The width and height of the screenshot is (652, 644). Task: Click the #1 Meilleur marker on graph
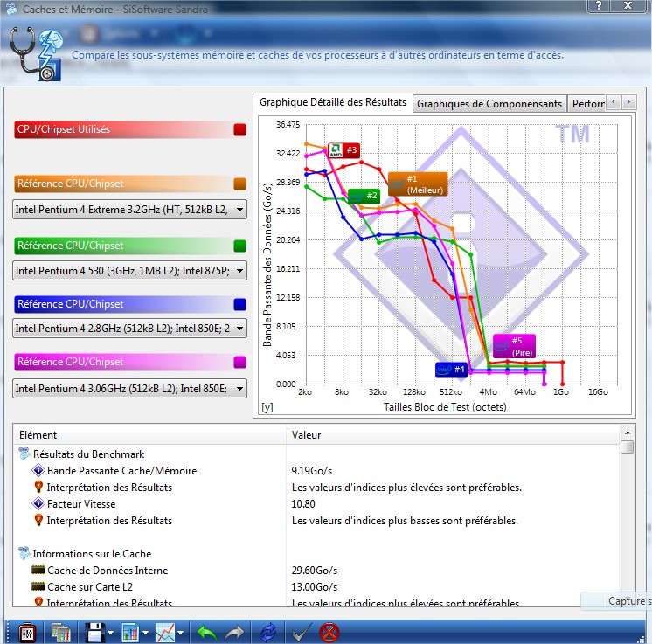(x=418, y=184)
